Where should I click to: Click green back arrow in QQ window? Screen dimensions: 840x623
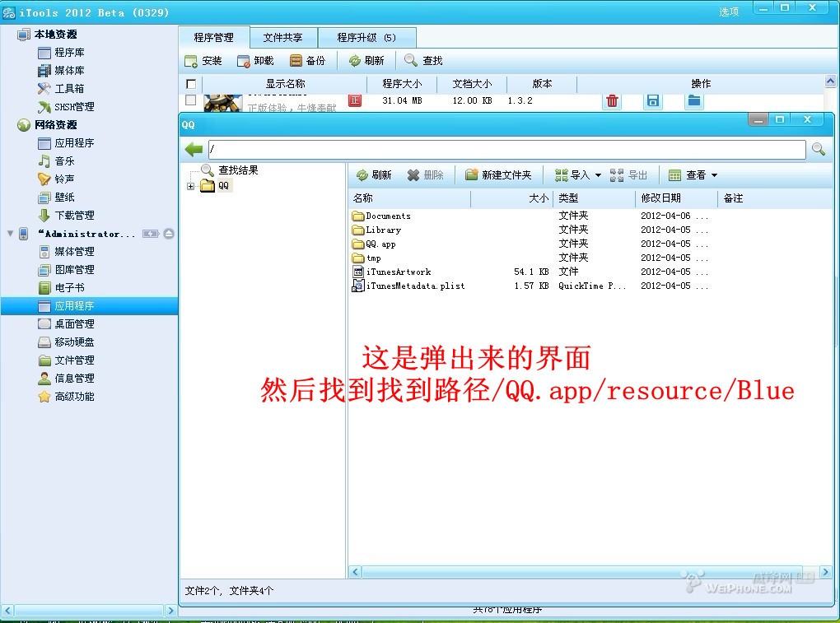(194, 149)
